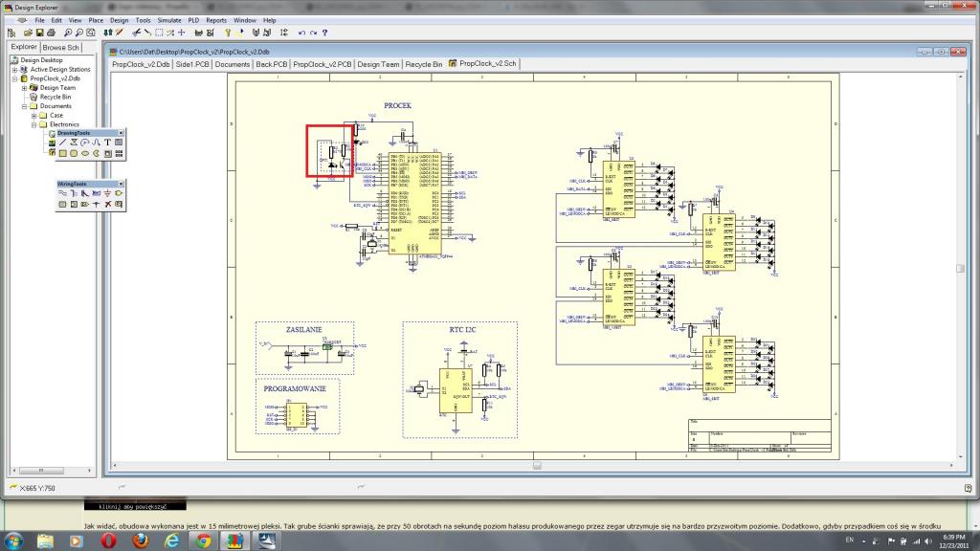Image resolution: width=980 pixels, height=551 pixels.
Task: Expand the Active Design Stations node
Action: [14, 70]
